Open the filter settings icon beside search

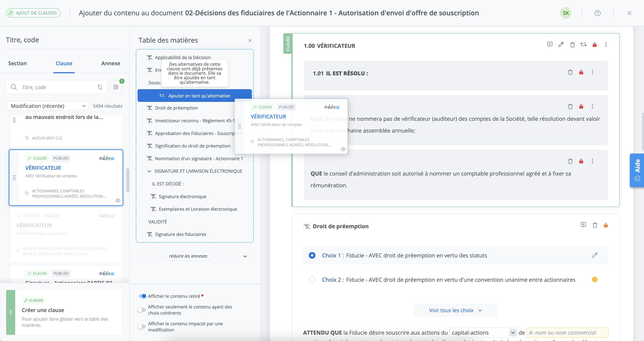116,87
